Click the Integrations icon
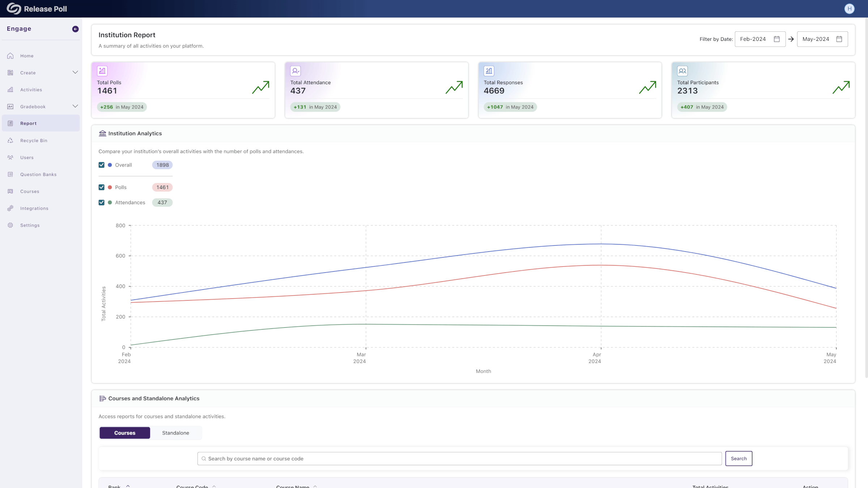 pos(10,208)
